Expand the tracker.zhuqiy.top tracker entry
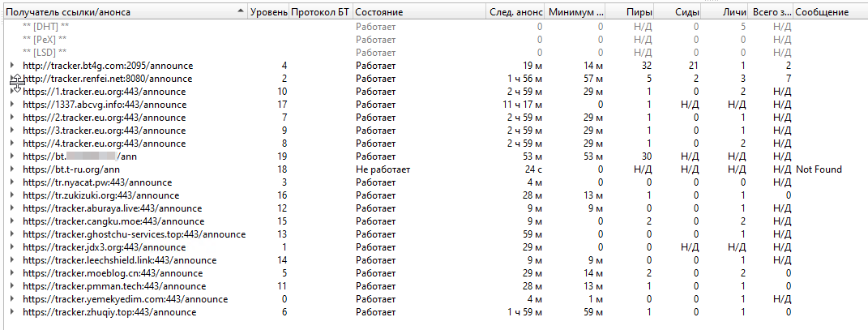The image size is (868, 330). [11, 312]
